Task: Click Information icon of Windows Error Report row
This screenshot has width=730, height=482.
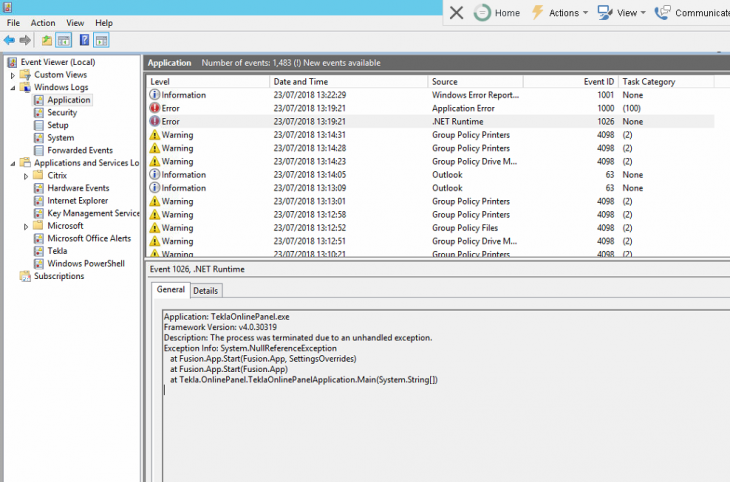Action: (154, 95)
